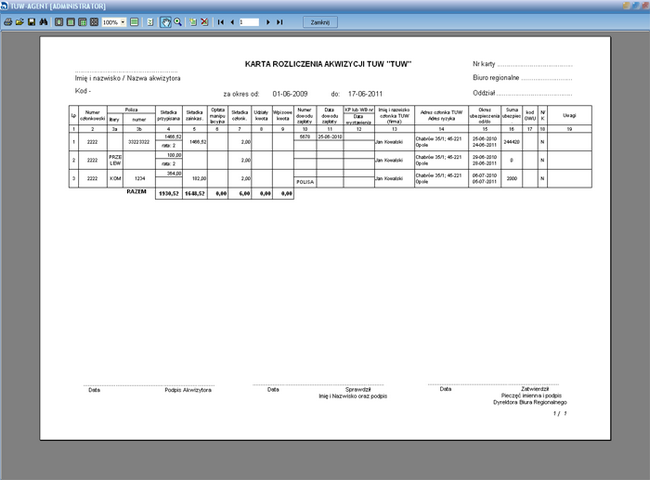650x480 pixels.
Task: Open a report file with folder icon
Action: pos(19,22)
